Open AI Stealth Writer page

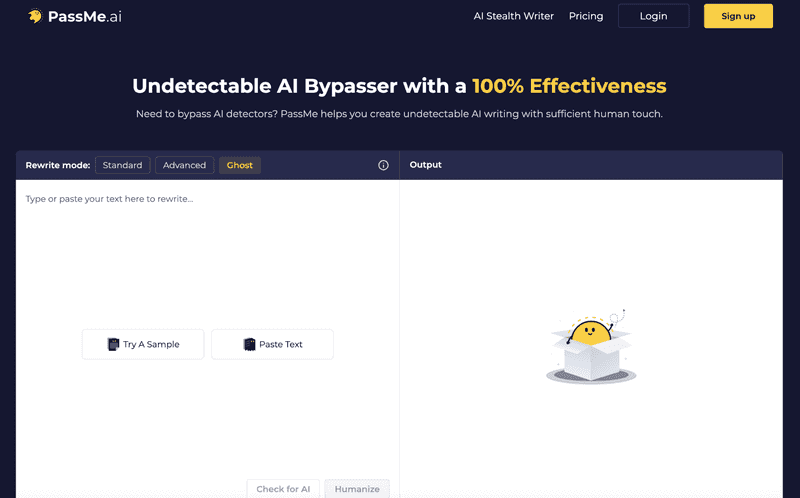(x=513, y=16)
